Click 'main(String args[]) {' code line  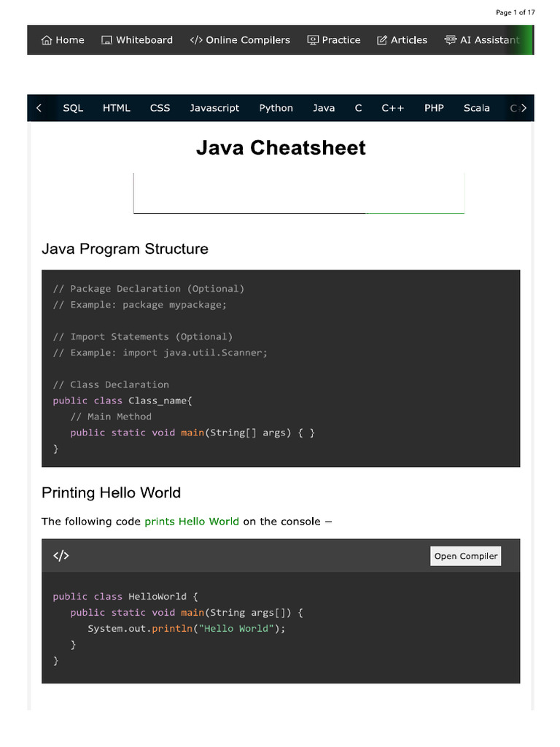(187, 613)
